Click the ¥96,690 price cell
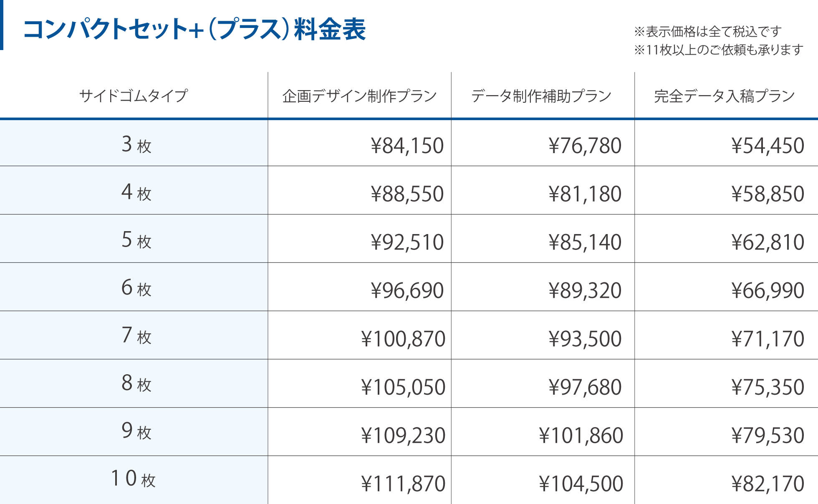This screenshot has width=818, height=504. [x=407, y=290]
